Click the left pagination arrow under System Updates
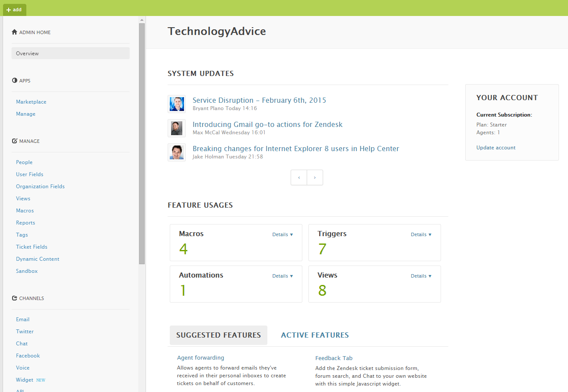The image size is (568, 392). coord(299,177)
